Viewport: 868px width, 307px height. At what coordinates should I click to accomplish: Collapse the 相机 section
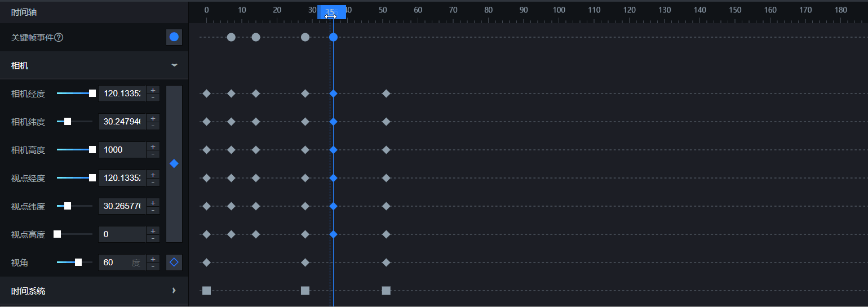[x=174, y=65]
